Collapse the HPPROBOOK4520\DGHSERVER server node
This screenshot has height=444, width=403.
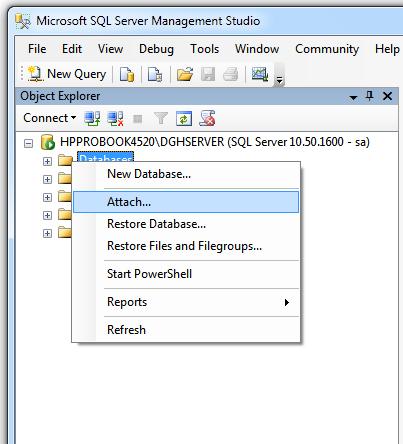pyautogui.click(x=29, y=144)
